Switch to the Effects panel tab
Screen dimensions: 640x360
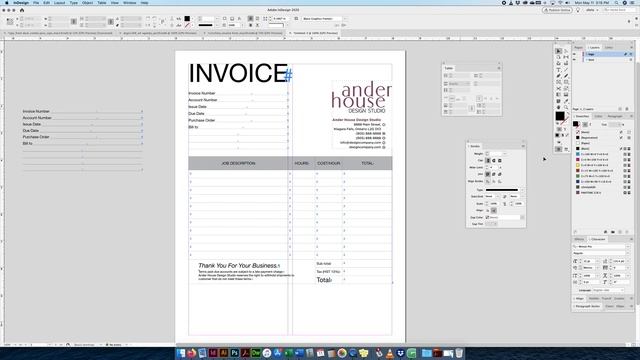point(579,239)
